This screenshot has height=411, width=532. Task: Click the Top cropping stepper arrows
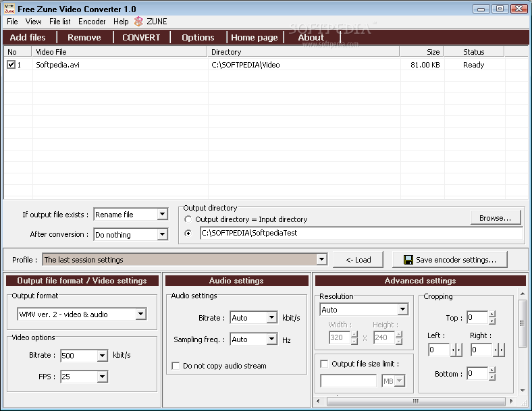coord(492,317)
